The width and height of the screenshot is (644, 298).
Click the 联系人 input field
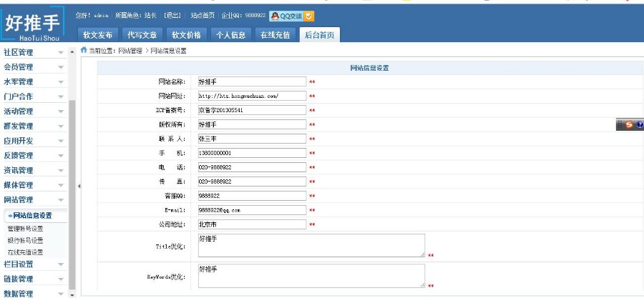(x=252, y=139)
